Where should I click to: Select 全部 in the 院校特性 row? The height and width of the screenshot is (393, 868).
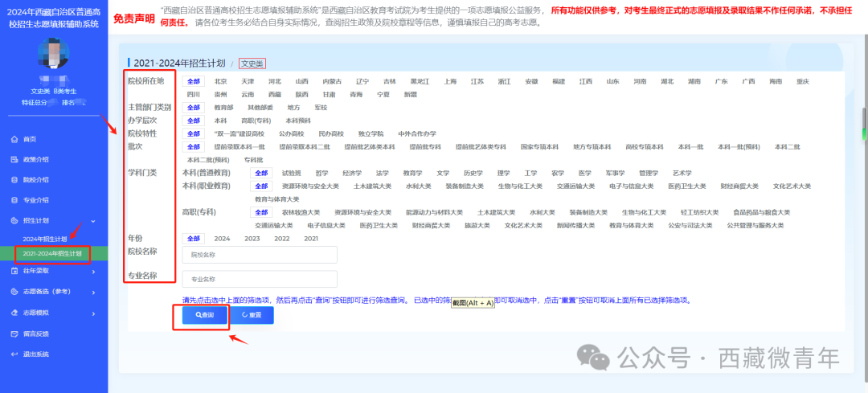193,134
